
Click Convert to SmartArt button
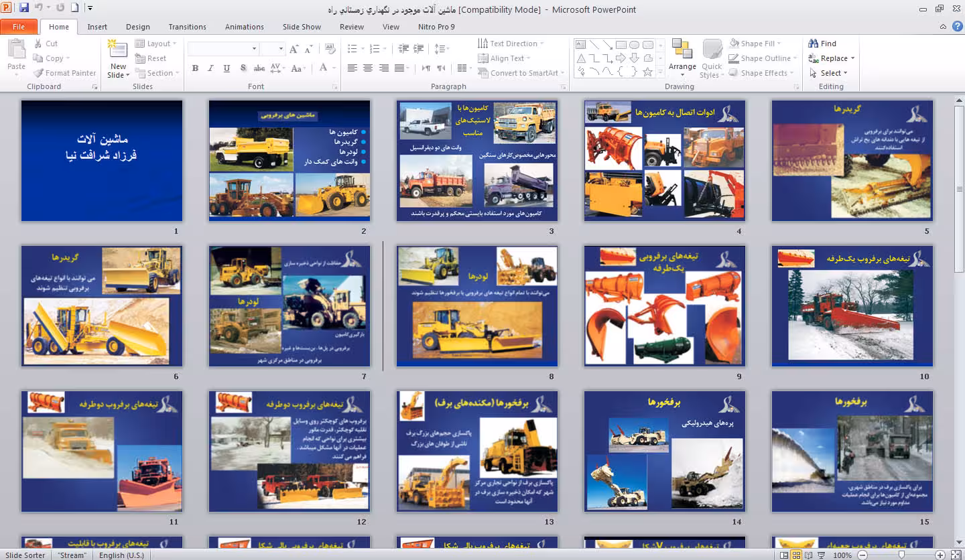click(521, 73)
